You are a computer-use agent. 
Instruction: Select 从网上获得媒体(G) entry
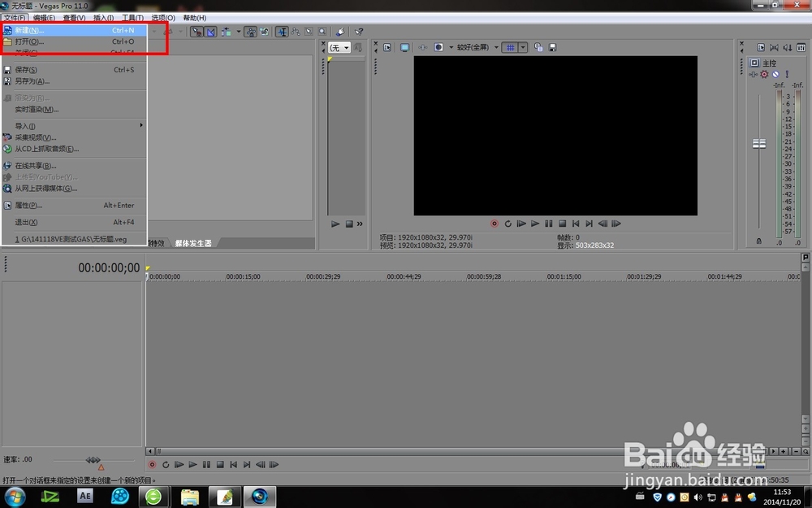click(x=74, y=189)
